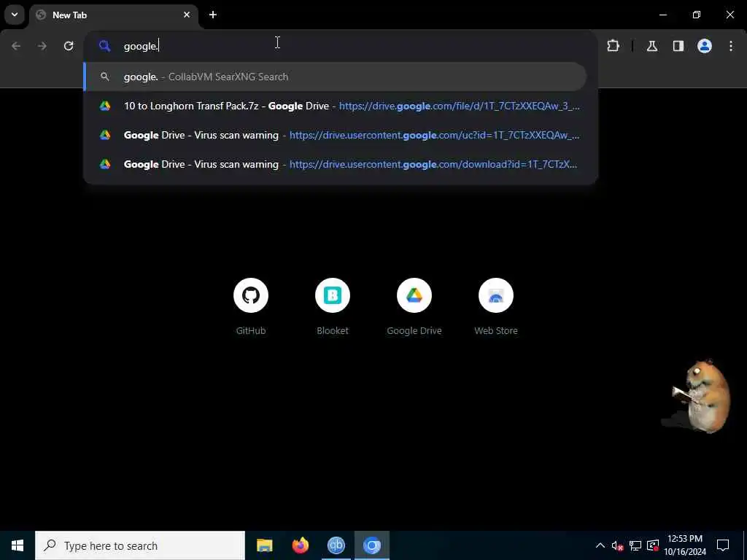Open the notification center icon
The image size is (747, 560).
(723, 545)
